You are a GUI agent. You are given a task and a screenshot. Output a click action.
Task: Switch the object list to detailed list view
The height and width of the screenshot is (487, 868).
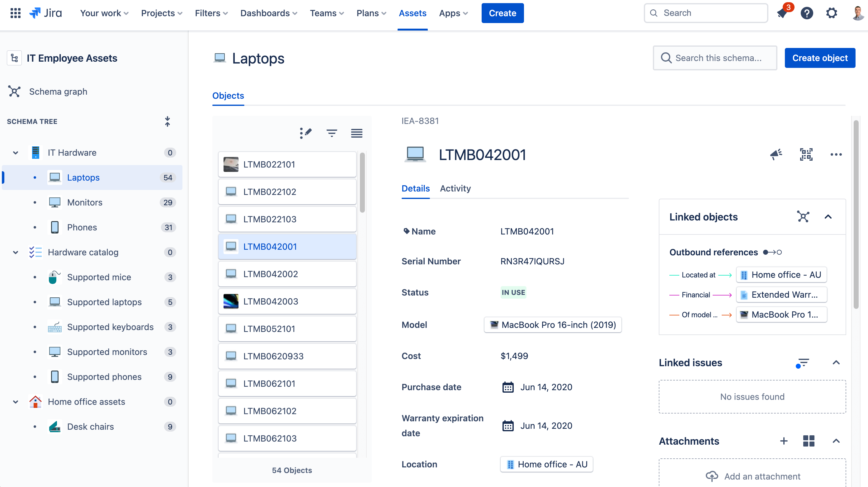coord(356,133)
